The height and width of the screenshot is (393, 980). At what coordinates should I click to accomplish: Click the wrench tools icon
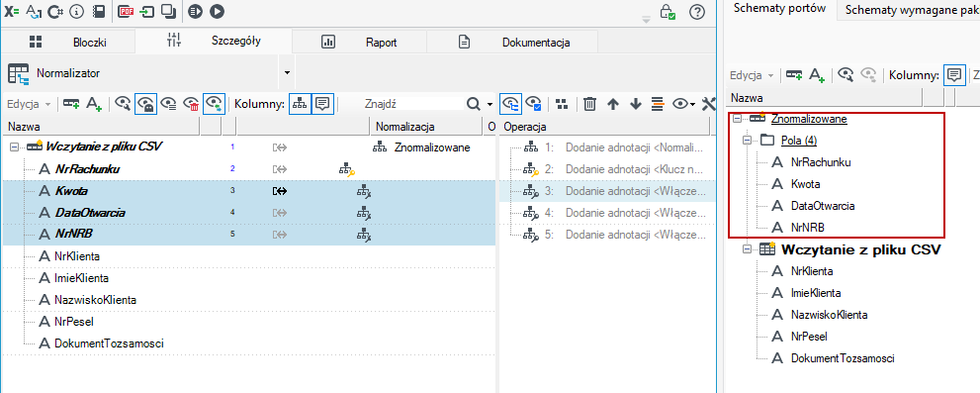click(708, 104)
